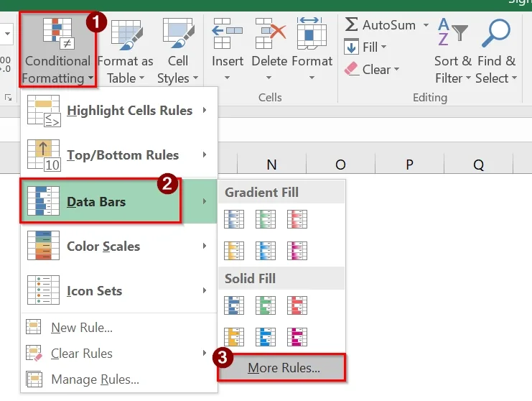Apply Gradient Fill red data bar
The width and height of the screenshot is (532, 401).
click(x=297, y=219)
